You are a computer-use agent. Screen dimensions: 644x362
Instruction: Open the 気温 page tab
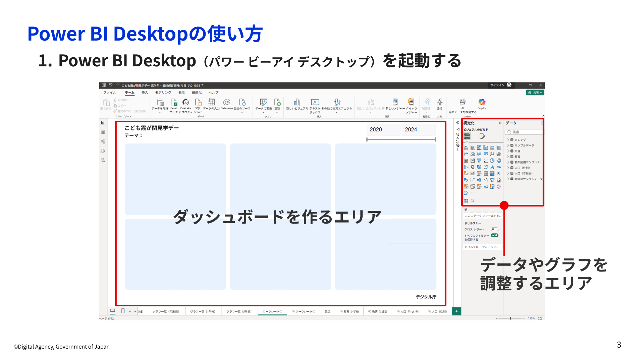point(327,312)
